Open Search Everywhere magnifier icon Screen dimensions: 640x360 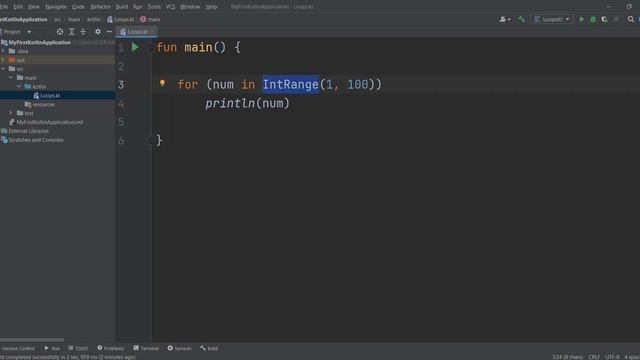pos(631,19)
